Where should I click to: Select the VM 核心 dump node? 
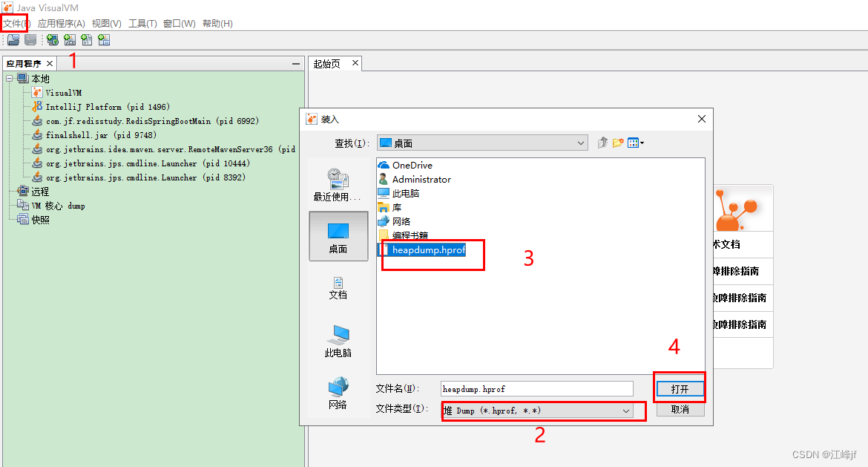coord(51,206)
